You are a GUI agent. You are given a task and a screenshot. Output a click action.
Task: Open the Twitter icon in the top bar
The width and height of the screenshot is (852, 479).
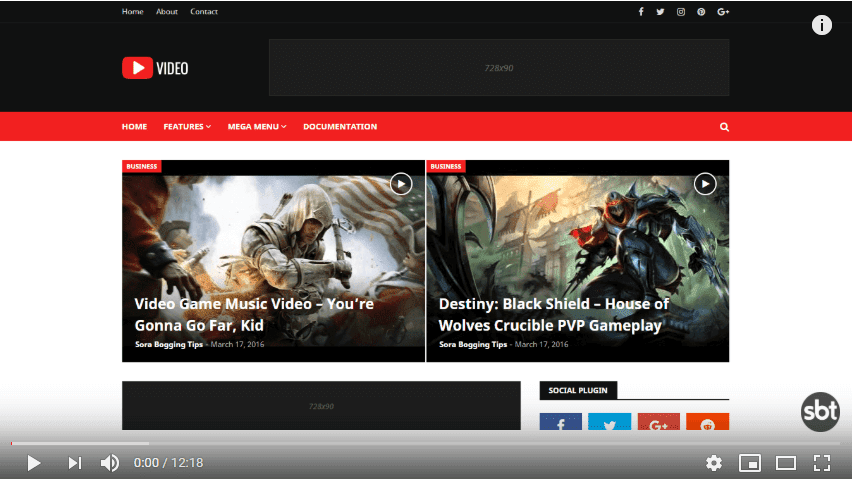(660, 11)
